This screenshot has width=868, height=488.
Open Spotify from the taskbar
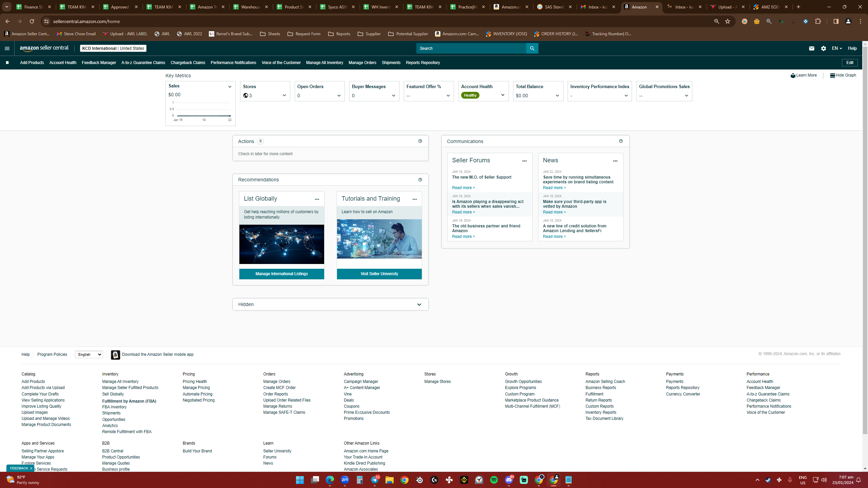coord(494,480)
